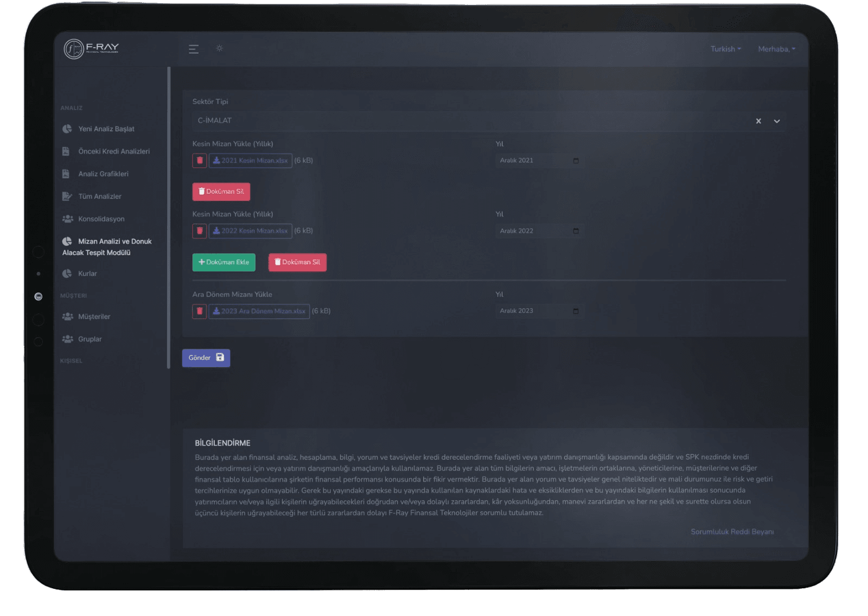Click Doküman Sil below the 2021 file

221,192
